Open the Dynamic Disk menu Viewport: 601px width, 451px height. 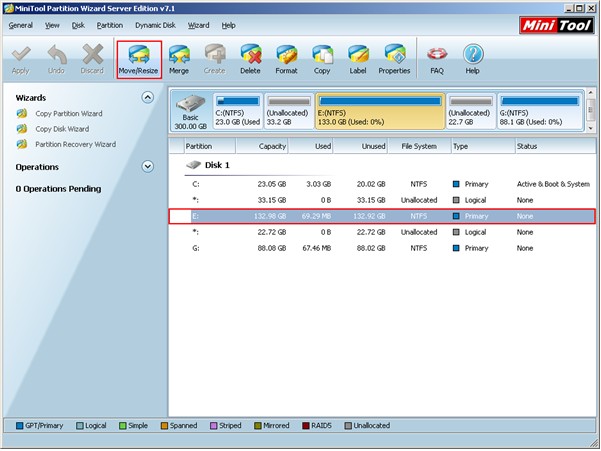tap(155, 25)
